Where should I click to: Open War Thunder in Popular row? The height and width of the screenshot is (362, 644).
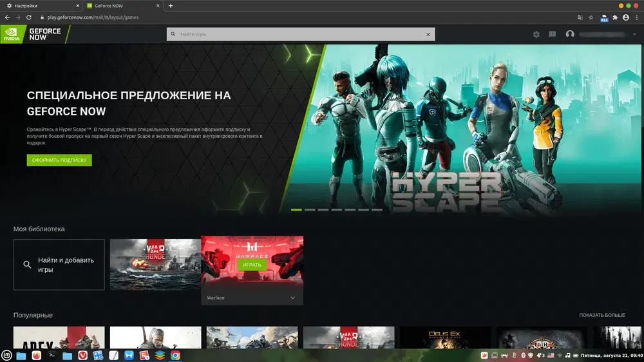(x=348, y=338)
